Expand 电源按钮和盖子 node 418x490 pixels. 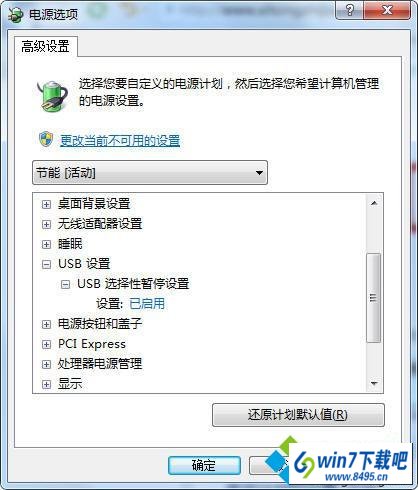(46, 324)
